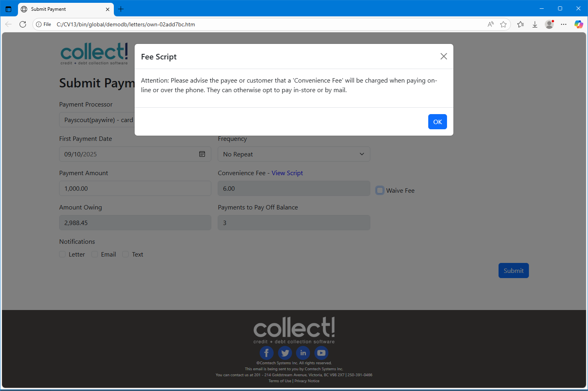Select the Submit Payment browser tab

(x=64, y=9)
